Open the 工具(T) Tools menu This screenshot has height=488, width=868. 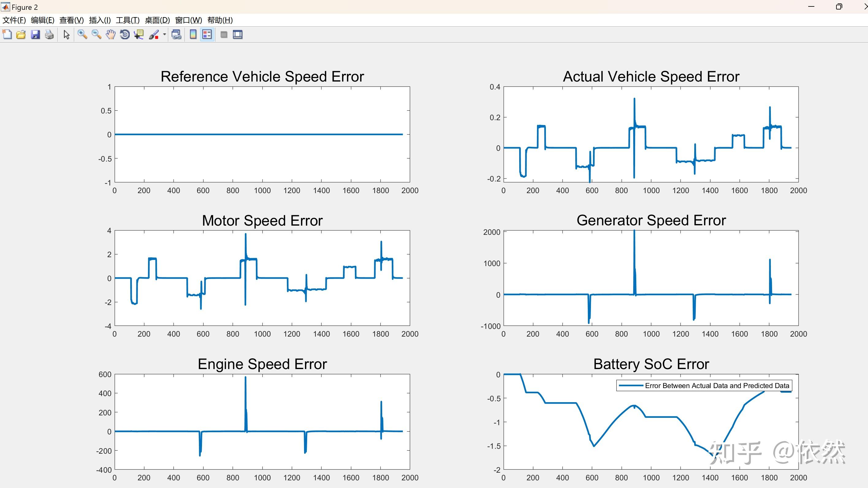click(128, 20)
